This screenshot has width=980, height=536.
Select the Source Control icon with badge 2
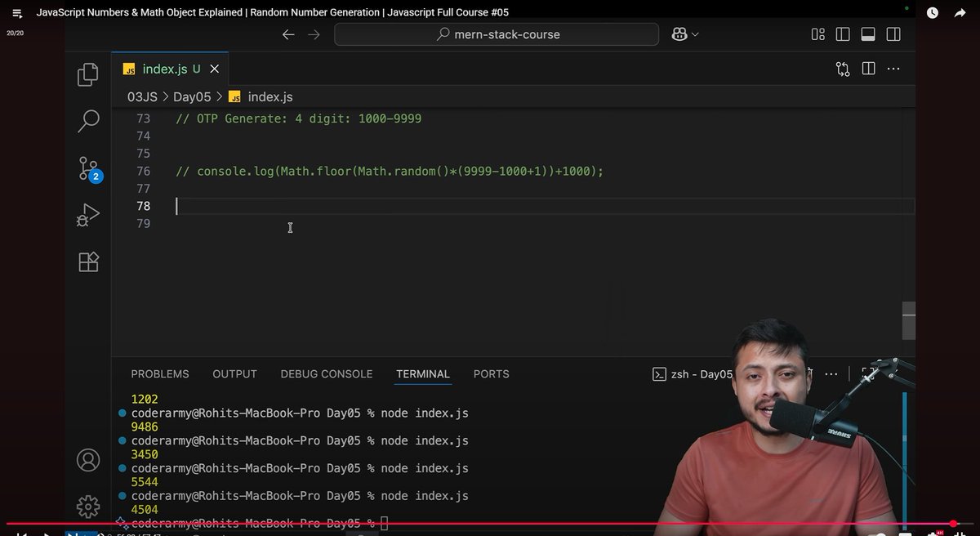point(87,169)
